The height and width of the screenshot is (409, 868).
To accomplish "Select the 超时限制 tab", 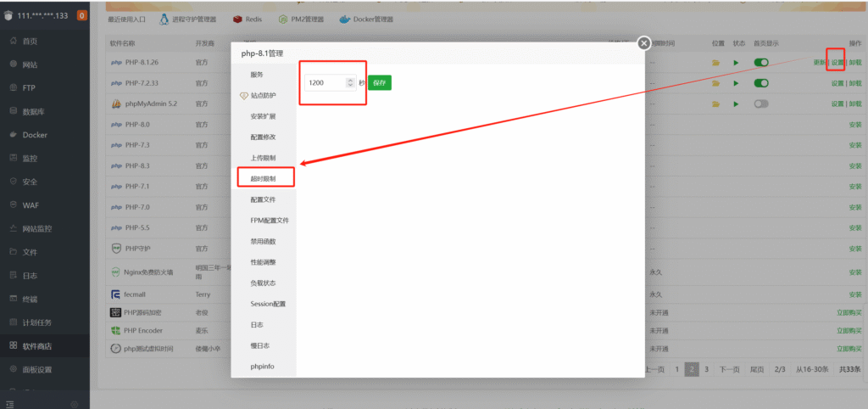I will pos(264,178).
